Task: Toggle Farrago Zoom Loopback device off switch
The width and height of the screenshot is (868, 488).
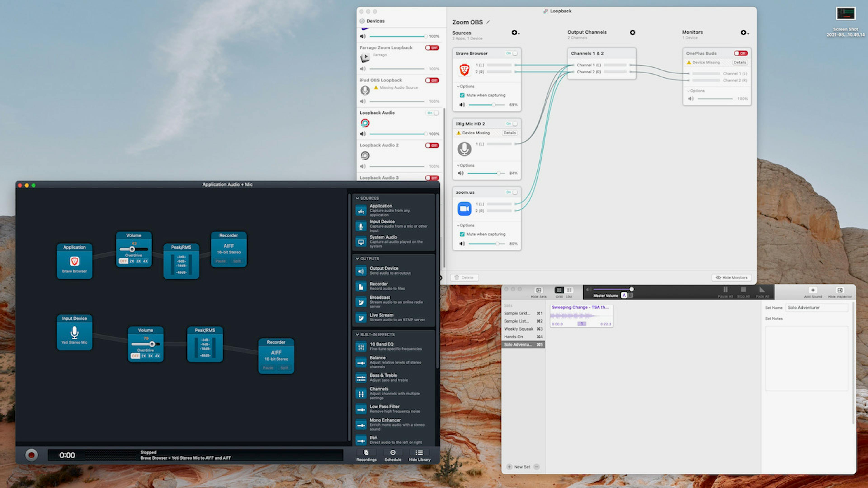Action: pyautogui.click(x=432, y=48)
